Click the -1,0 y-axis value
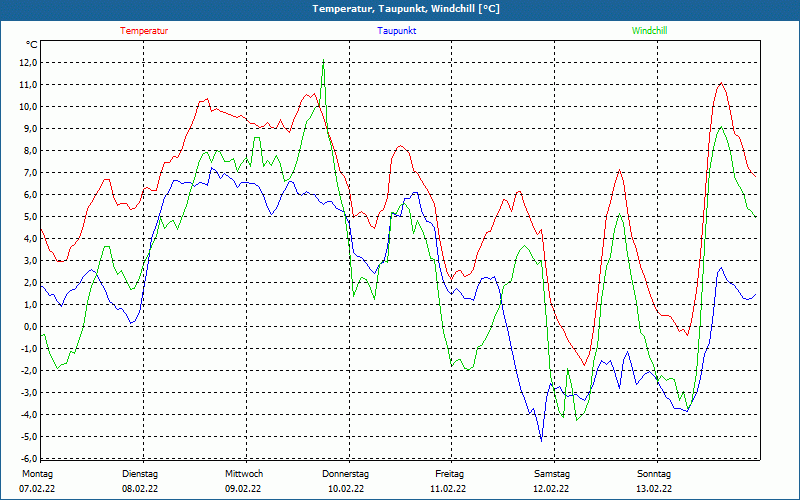 click(x=29, y=348)
